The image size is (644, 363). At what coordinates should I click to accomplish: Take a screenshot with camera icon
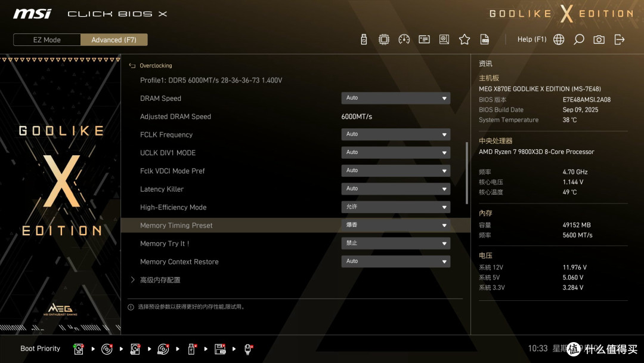[x=599, y=39]
